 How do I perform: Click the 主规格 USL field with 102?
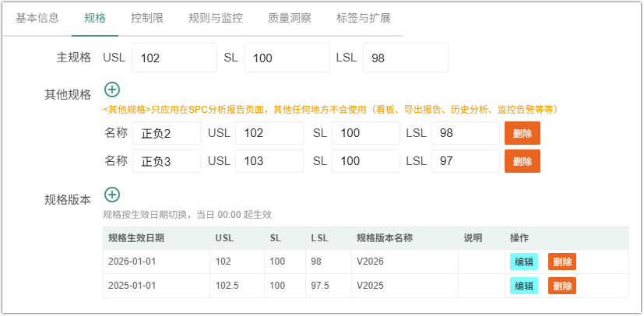click(174, 58)
